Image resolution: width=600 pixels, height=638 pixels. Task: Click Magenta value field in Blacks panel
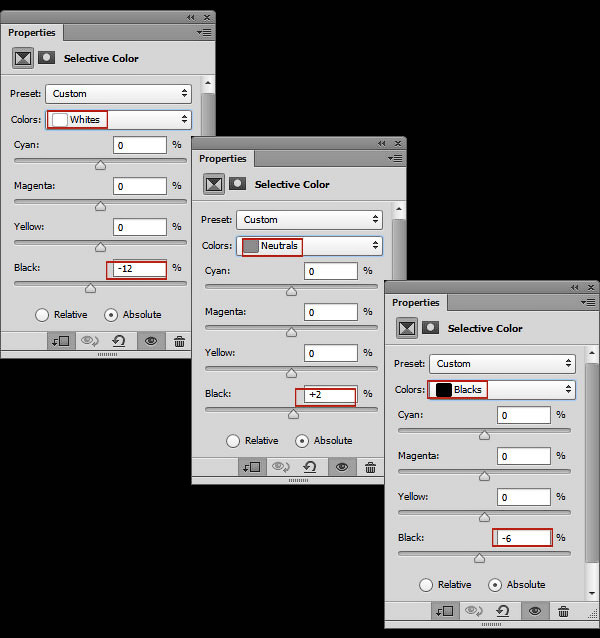(524, 456)
